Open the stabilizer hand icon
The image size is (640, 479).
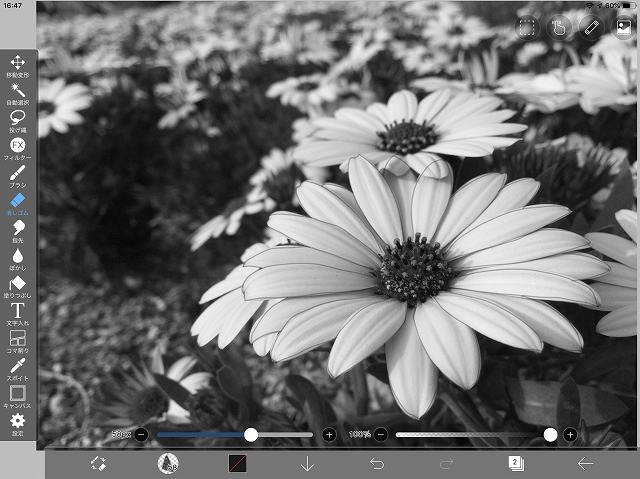(559, 28)
